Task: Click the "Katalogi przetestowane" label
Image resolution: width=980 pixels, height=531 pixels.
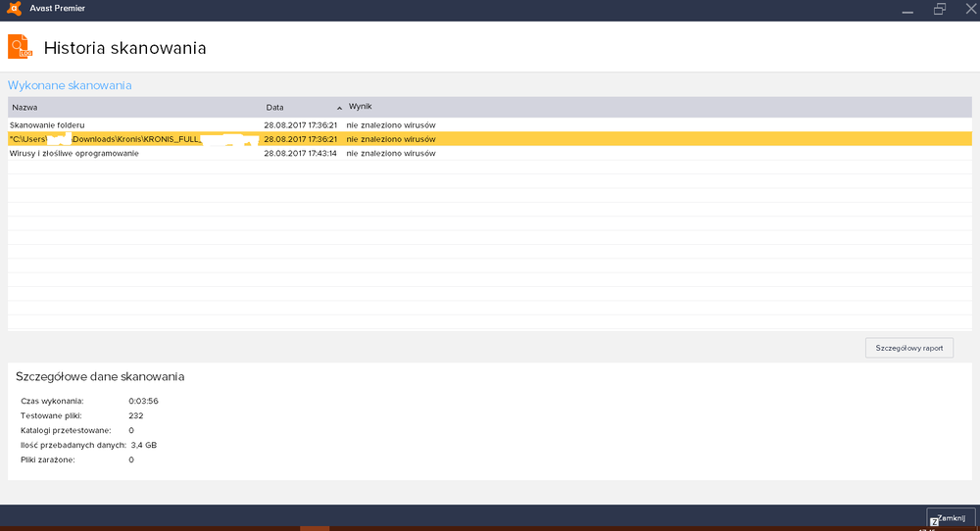Action: pos(66,430)
